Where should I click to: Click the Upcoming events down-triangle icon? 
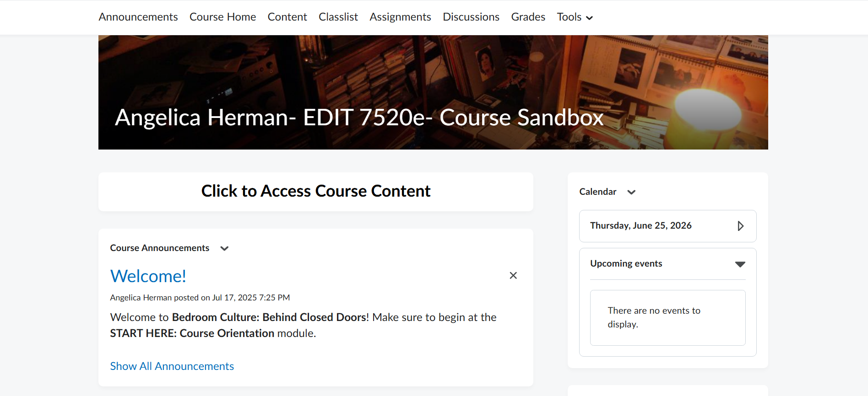pos(740,264)
